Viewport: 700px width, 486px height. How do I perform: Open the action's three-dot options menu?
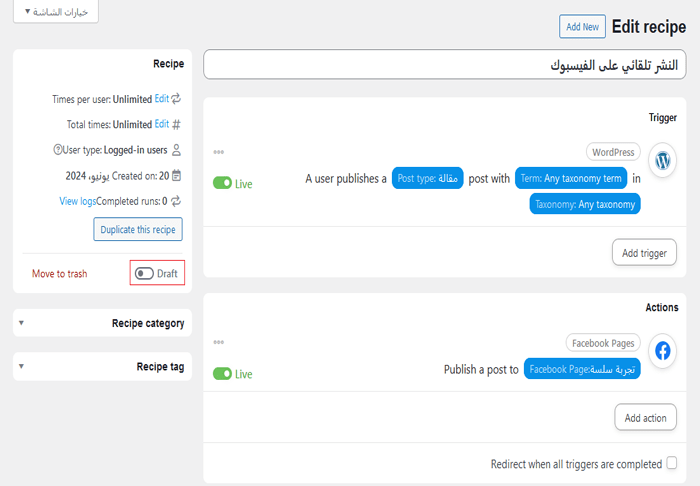(x=218, y=343)
